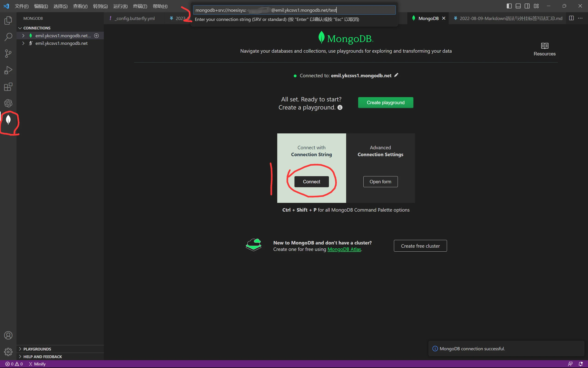Open the Extensions view
This screenshot has height=368, width=588.
pos(8,87)
